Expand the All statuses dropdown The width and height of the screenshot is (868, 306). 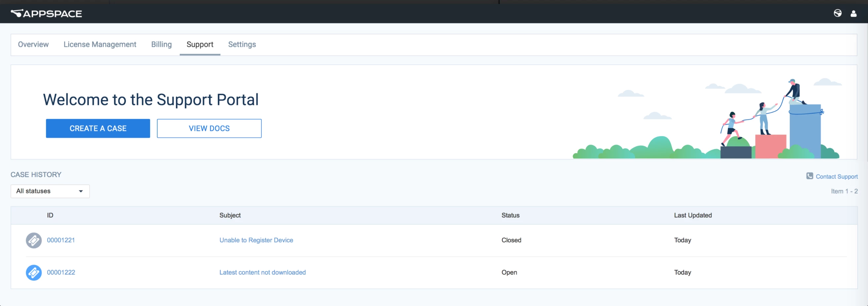click(x=50, y=191)
